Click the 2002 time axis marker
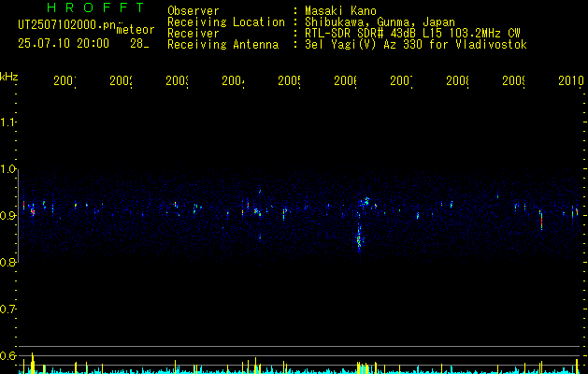Viewport: 588px width, 374px height. pos(122,80)
